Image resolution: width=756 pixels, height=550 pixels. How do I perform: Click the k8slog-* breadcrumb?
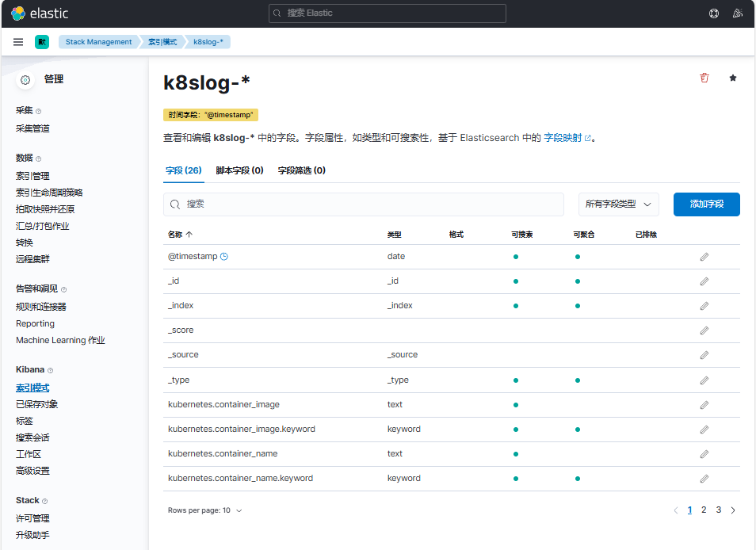[x=208, y=42]
